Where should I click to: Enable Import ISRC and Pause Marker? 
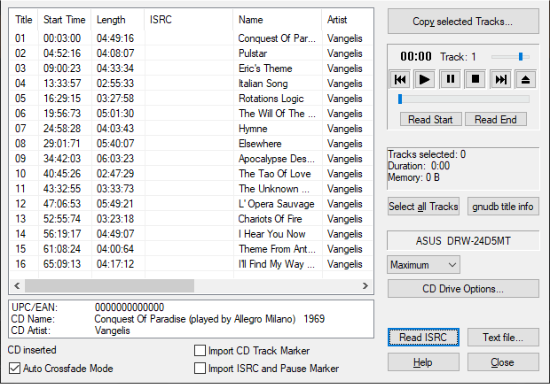pyautogui.click(x=200, y=368)
